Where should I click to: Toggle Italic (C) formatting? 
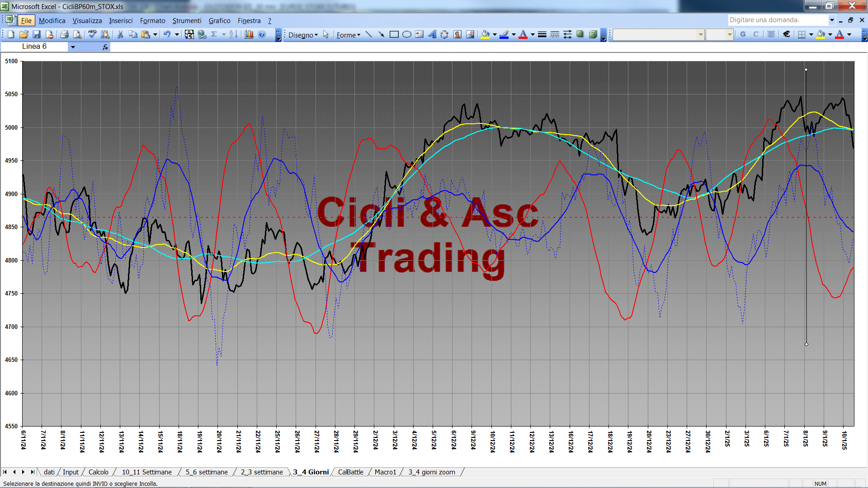click(x=755, y=34)
